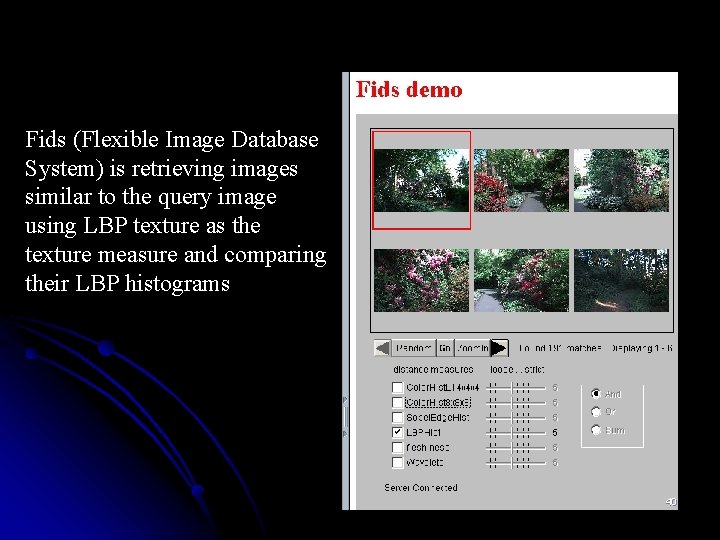Select the And radio button

[x=596, y=394]
